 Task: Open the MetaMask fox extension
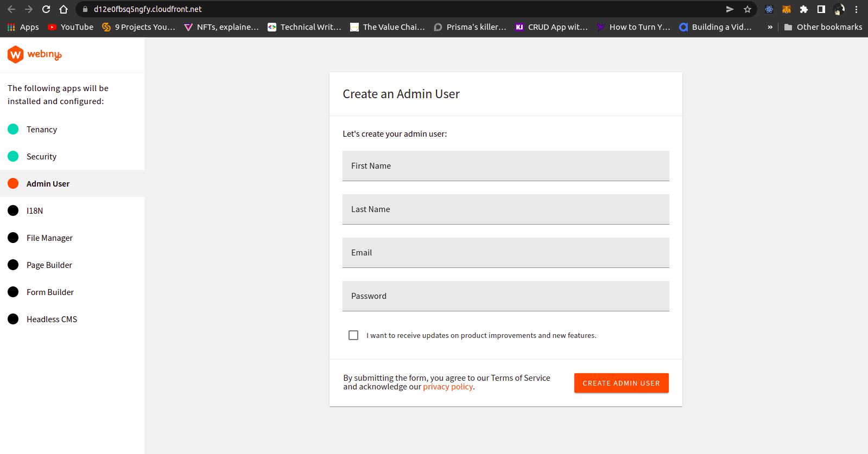(x=787, y=9)
